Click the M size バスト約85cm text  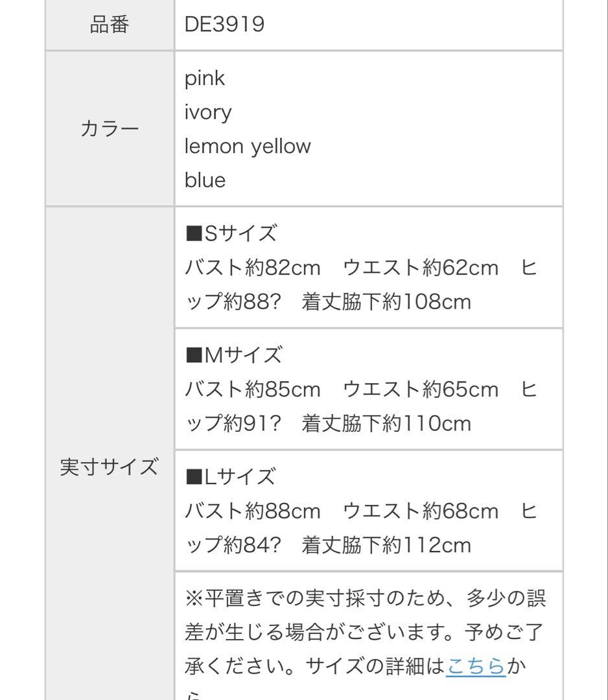(253, 390)
